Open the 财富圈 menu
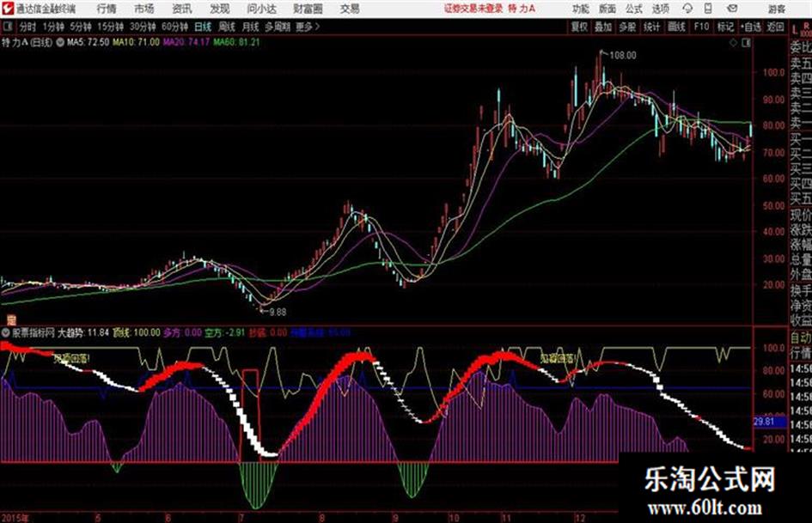 pyautogui.click(x=308, y=9)
